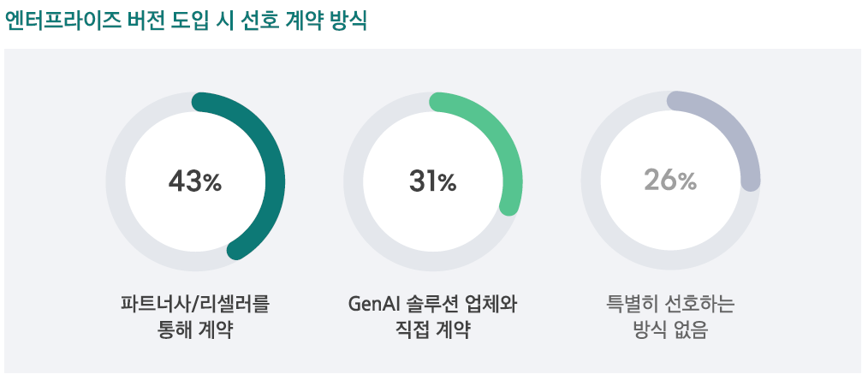Image resolution: width=868 pixels, height=380 pixels.
Task: Click the rounded end cap of teal arc
Action: [236, 251]
